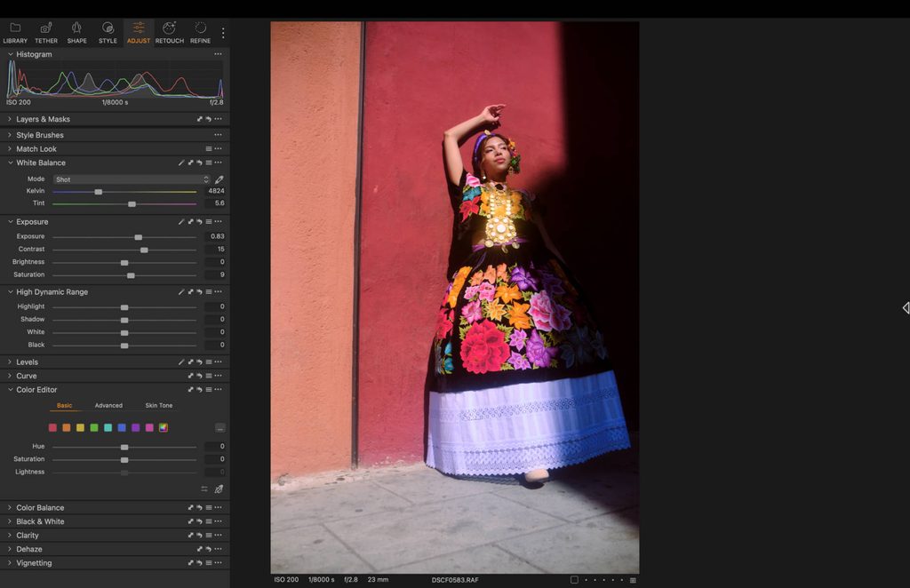Click Exposure panel auto-adjust wand icon
Image resolution: width=910 pixels, height=588 pixels.
click(x=181, y=221)
